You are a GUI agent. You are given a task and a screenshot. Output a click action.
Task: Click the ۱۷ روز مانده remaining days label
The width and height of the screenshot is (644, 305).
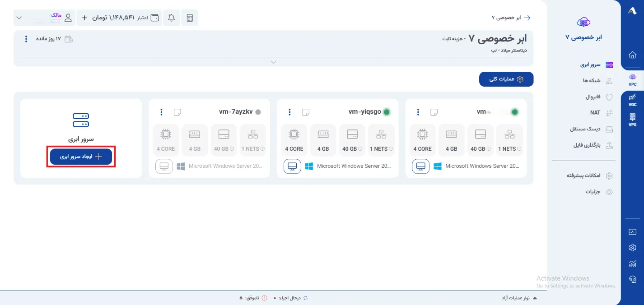tap(54, 39)
